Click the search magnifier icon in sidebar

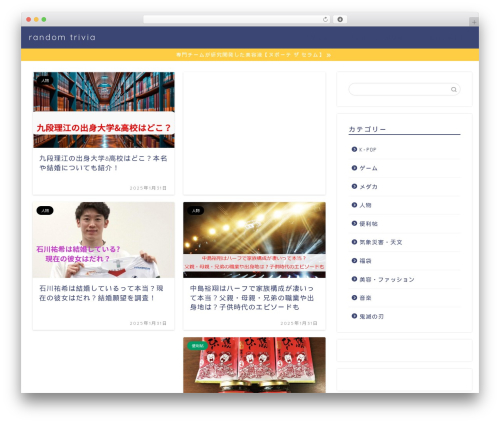click(x=454, y=89)
